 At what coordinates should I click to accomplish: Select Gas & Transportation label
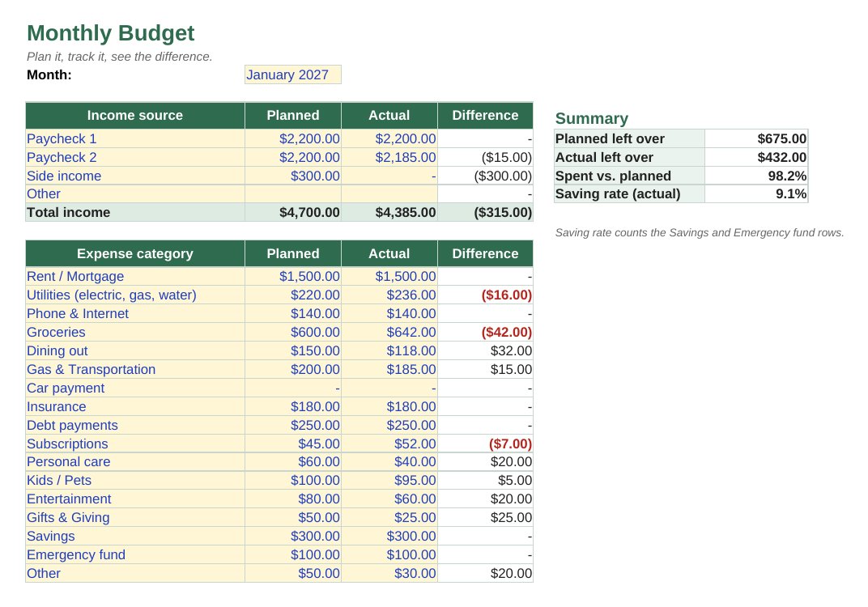[x=135, y=369]
